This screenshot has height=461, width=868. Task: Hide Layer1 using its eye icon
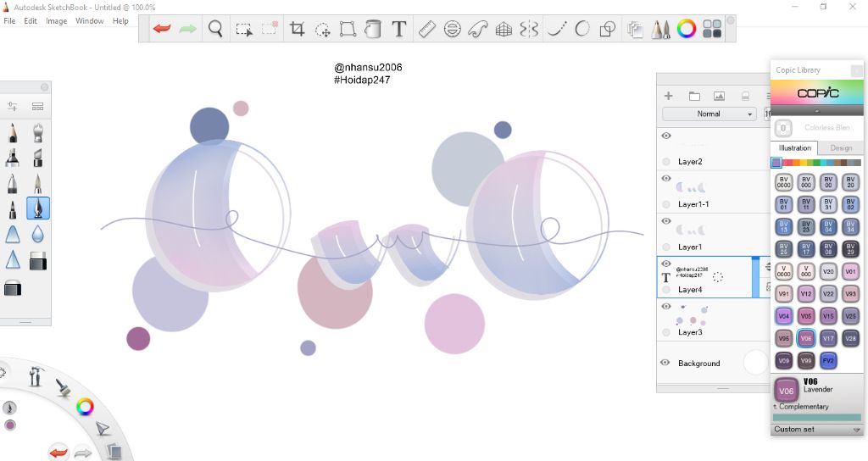(666, 221)
